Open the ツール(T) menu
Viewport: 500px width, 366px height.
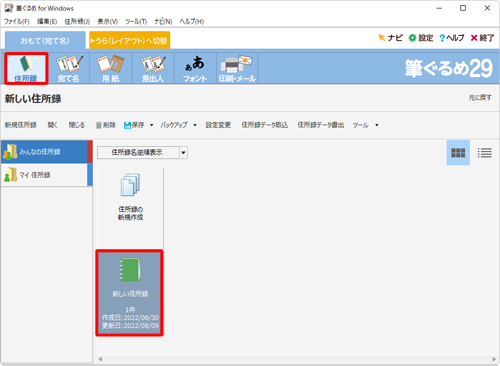[136, 21]
